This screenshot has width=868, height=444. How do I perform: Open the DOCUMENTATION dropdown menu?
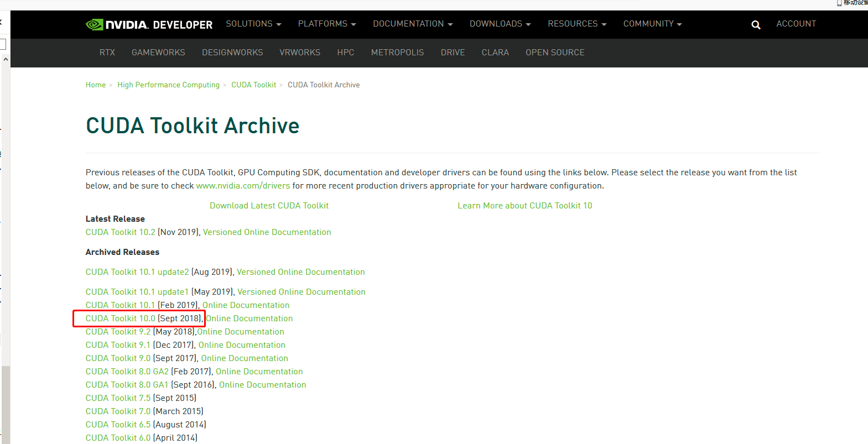click(x=413, y=24)
